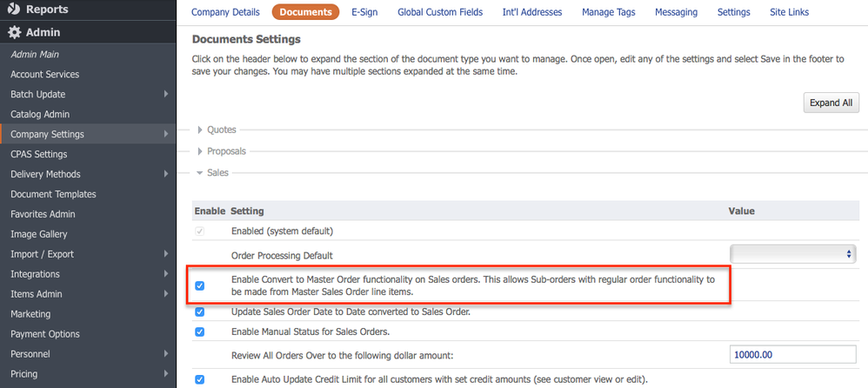Toggle Enable Manual Status for Sales Orders
The width and height of the screenshot is (868, 388).
click(200, 331)
